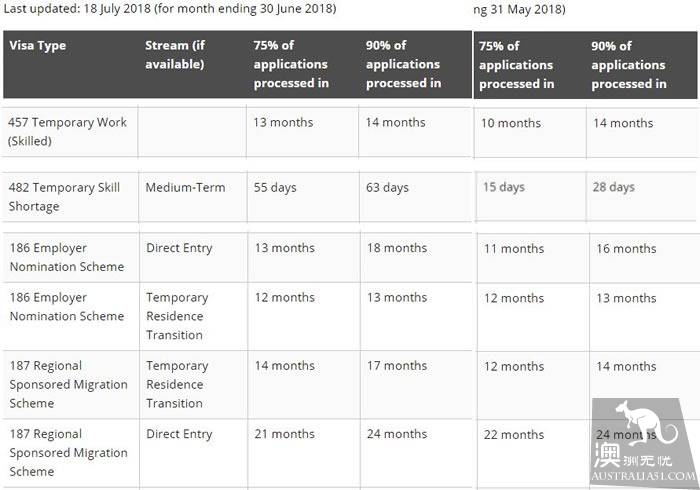Click the 17 months cell
This screenshot has height=490, width=700.
(416, 385)
